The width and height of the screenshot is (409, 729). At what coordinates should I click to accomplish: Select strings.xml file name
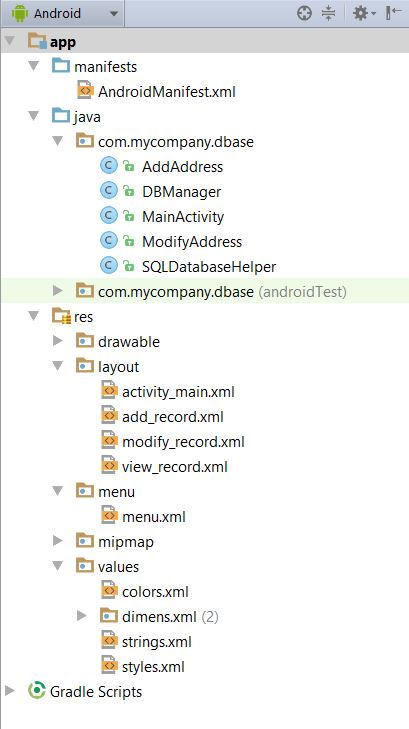(157, 642)
